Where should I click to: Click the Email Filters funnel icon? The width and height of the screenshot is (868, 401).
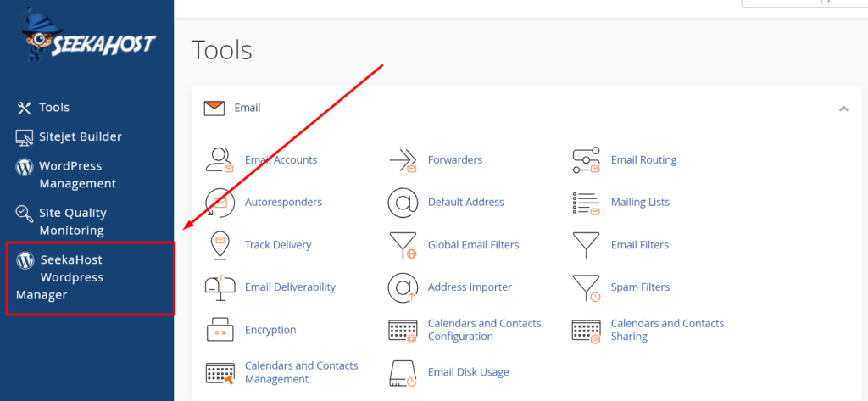[x=586, y=245]
